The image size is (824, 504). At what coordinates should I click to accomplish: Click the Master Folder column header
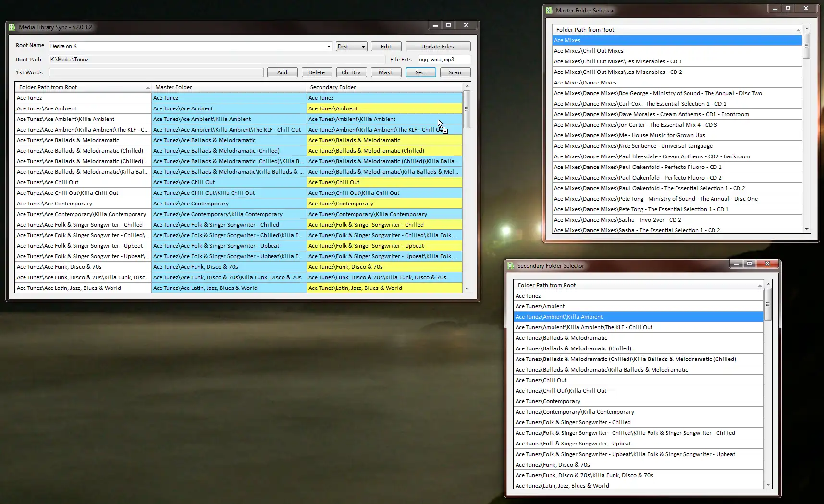tap(229, 87)
